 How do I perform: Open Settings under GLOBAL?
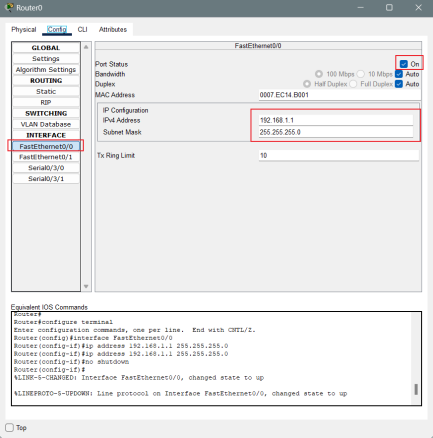[x=46, y=59]
